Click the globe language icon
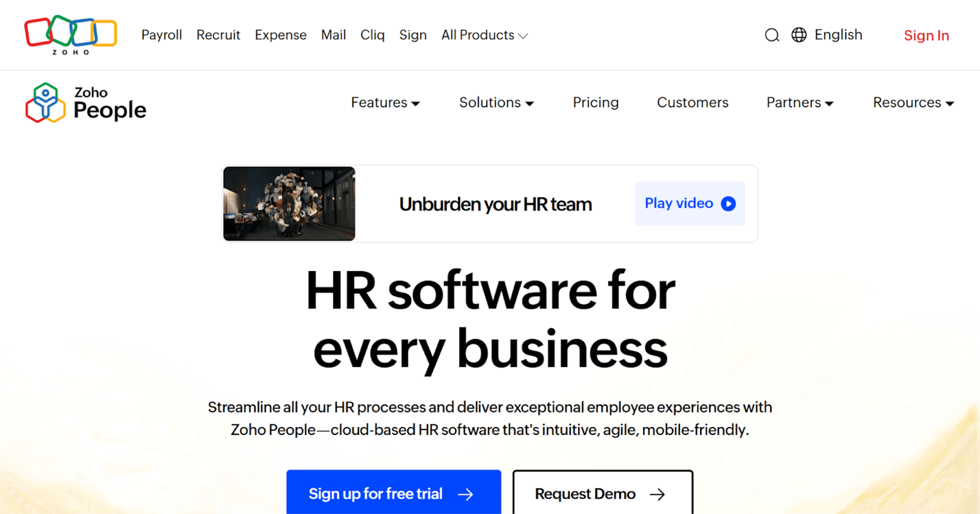Screen dimensions: 980x514 tap(799, 35)
